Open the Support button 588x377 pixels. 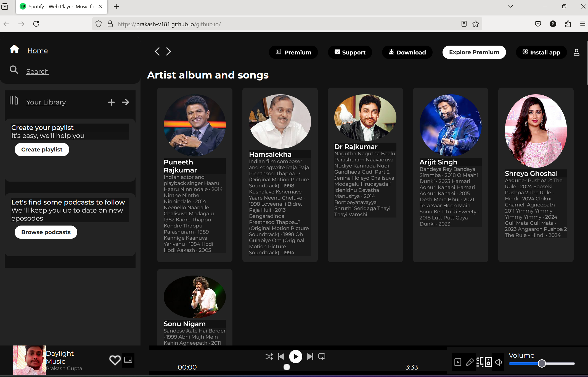pyautogui.click(x=350, y=52)
